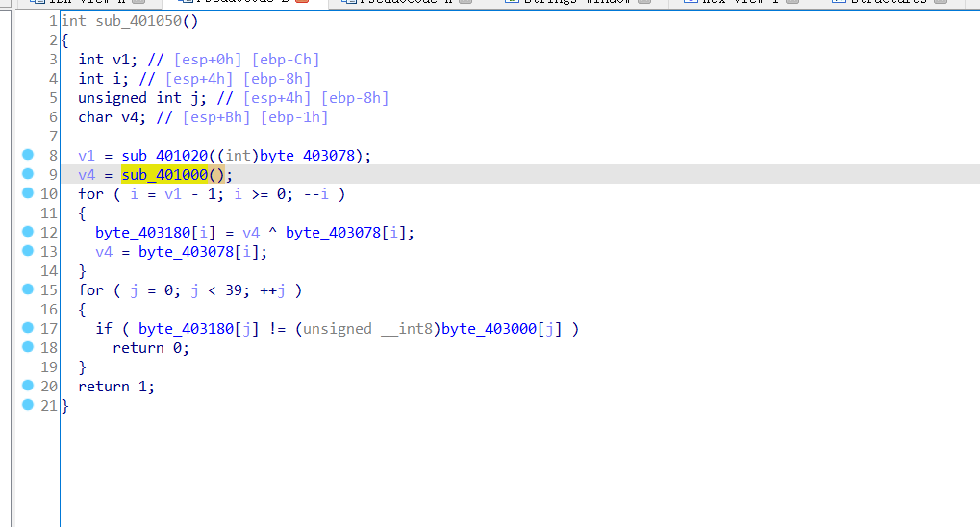
Task: Close the Strings window tab
Action: 644,2
